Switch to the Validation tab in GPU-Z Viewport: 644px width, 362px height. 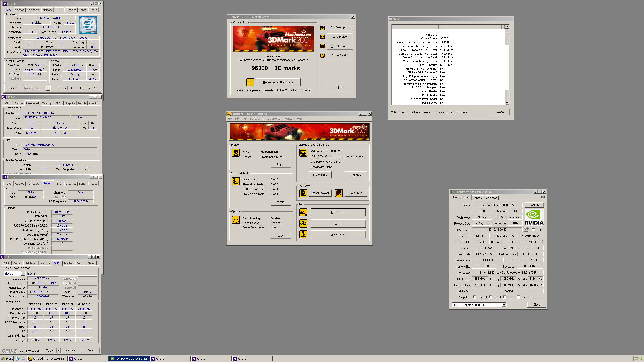click(x=491, y=198)
